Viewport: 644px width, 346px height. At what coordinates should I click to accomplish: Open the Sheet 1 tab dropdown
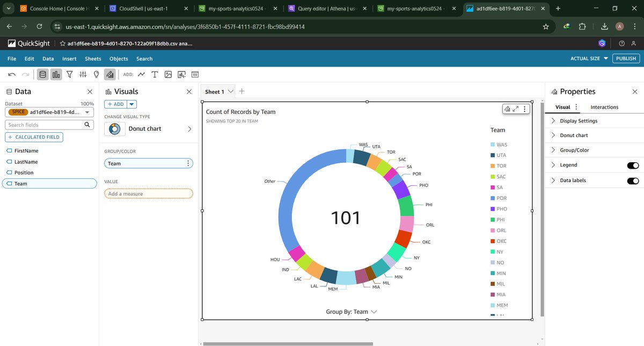[x=231, y=91]
